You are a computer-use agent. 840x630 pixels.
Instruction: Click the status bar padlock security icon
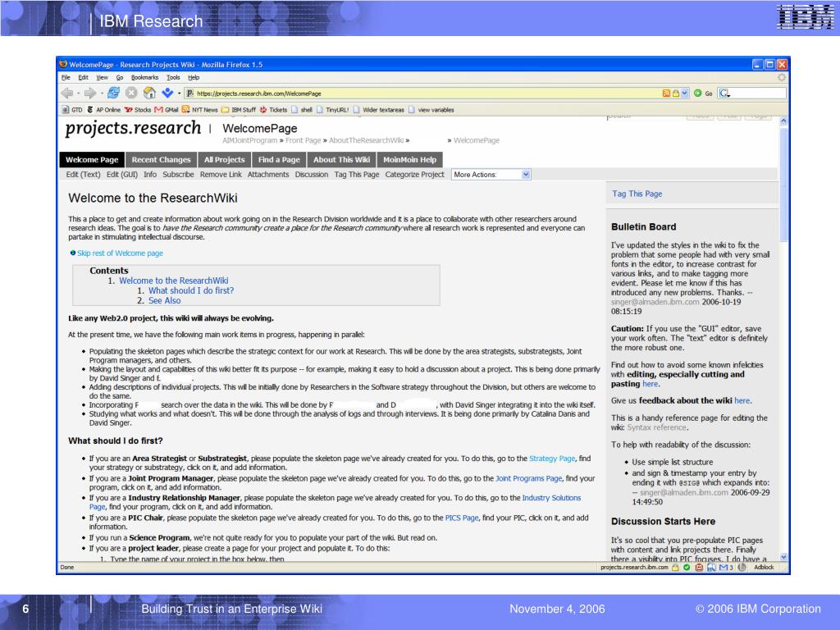pos(676,568)
